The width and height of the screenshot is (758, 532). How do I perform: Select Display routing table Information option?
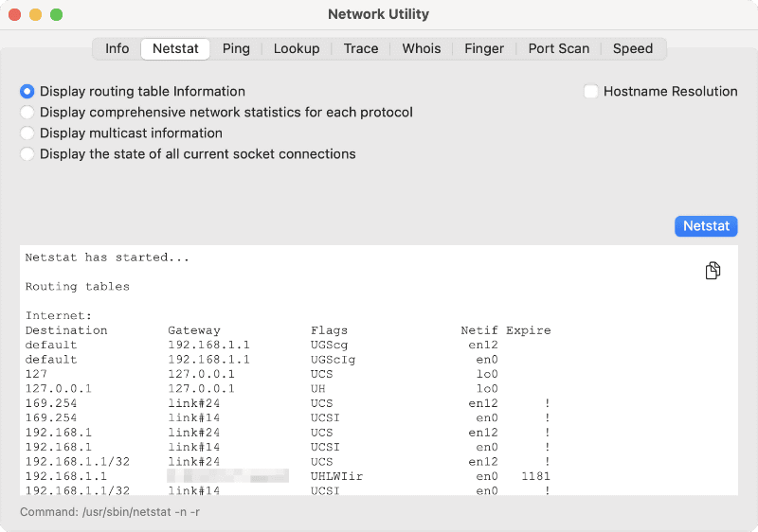click(x=27, y=92)
